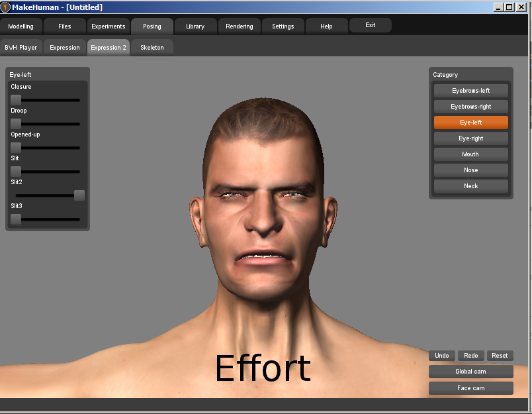Screen dimensions: 532x414
Task: Select the Eye-left category
Action: [470, 123]
